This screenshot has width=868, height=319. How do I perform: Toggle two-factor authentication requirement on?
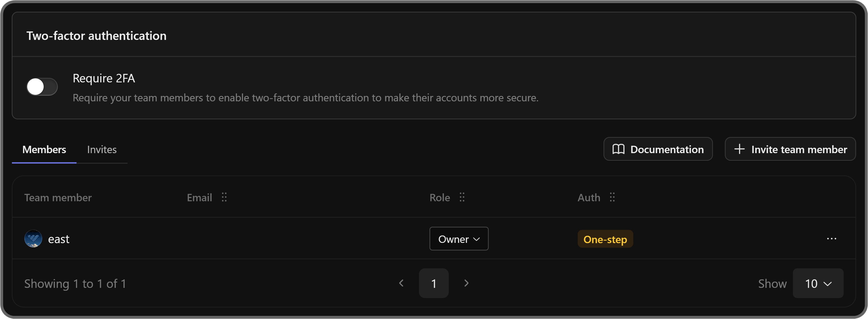pos(42,87)
